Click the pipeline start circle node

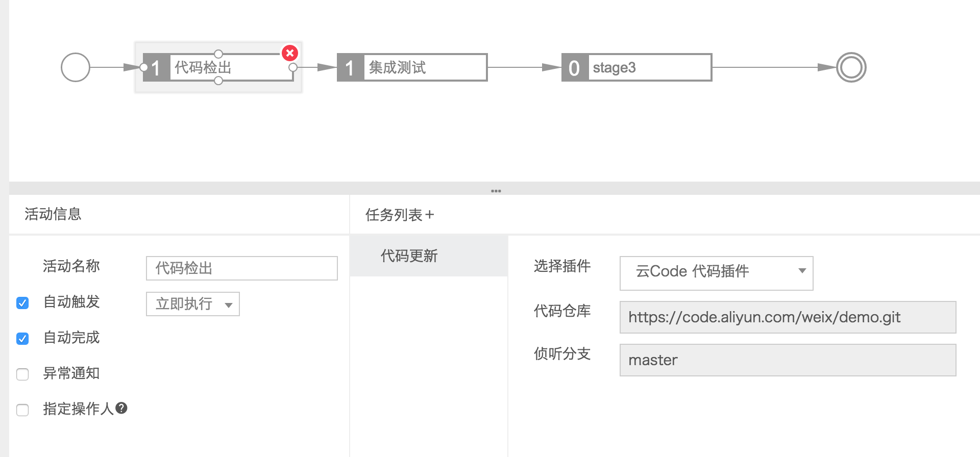(76, 67)
